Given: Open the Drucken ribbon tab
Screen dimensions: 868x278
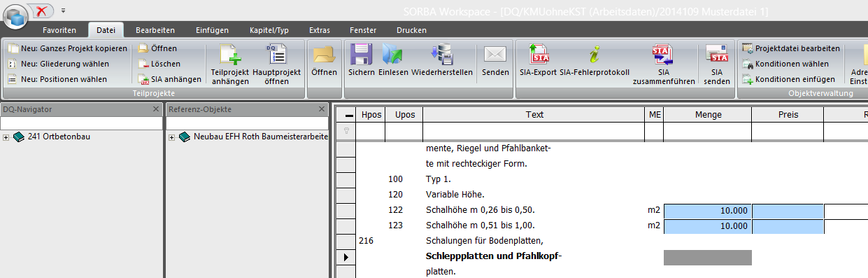Looking at the screenshot, I should 411,30.
